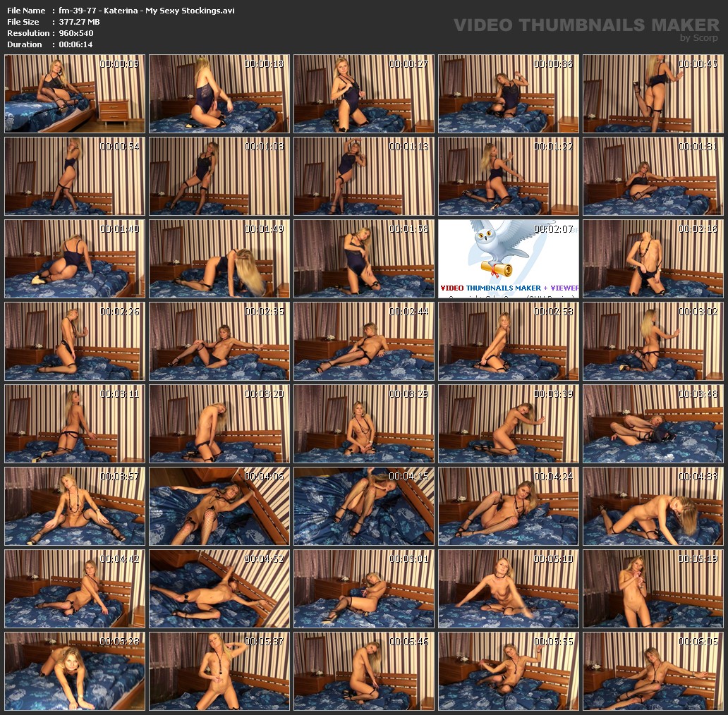Click the File Size value 377.27 MB

pos(80,22)
